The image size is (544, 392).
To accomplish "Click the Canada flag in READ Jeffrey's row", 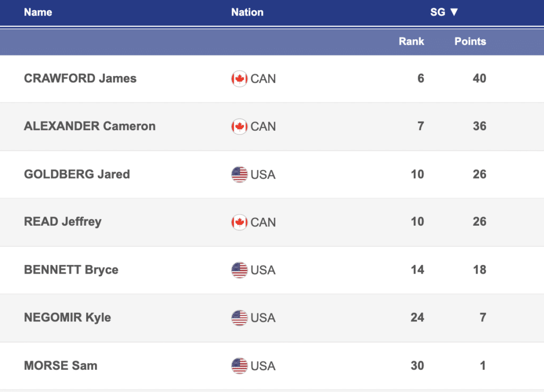I will (x=240, y=222).
